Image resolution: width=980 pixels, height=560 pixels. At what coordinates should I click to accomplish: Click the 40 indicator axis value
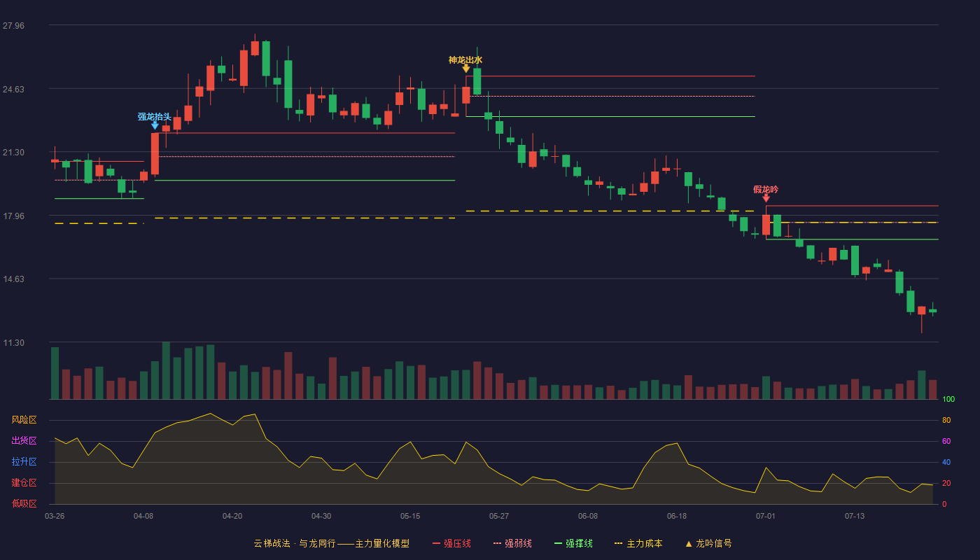click(x=946, y=462)
